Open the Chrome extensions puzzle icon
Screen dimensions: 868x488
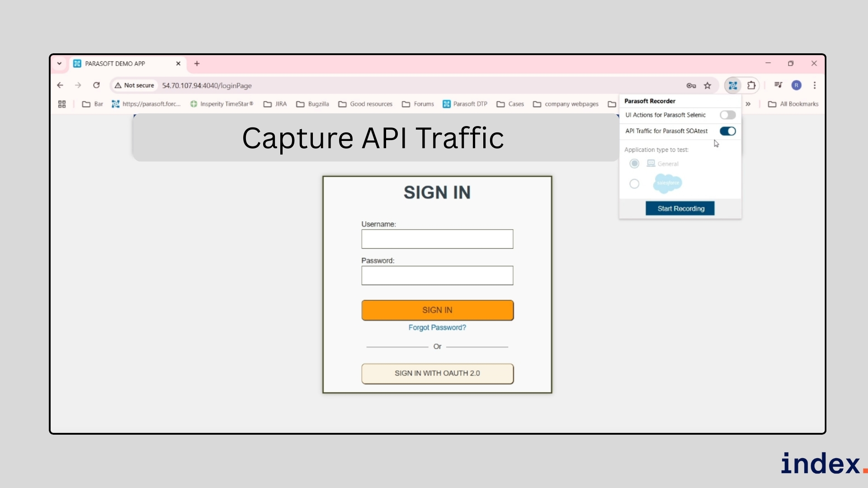(x=752, y=85)
